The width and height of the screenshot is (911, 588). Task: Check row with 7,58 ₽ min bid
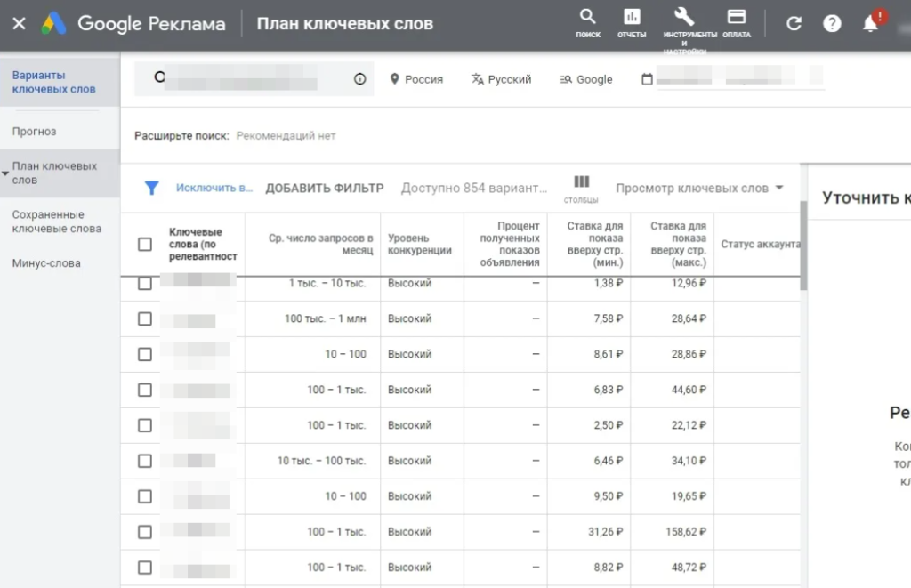click(x=145, y=318)
